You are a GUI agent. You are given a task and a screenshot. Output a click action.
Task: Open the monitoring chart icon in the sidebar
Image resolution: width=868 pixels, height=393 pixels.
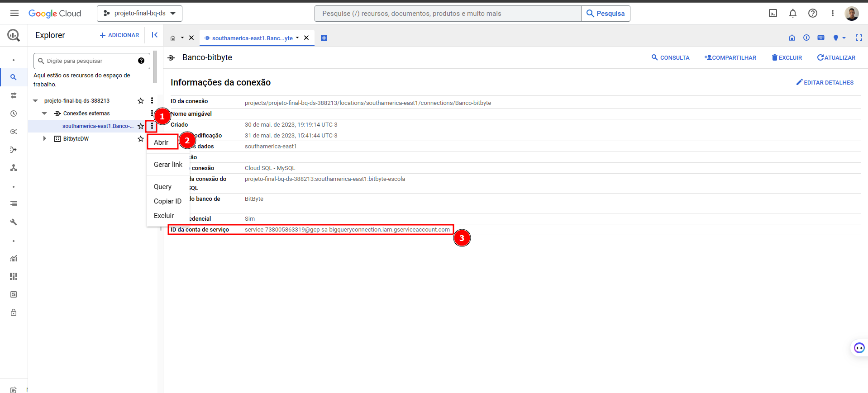click(x=14, y=258)
